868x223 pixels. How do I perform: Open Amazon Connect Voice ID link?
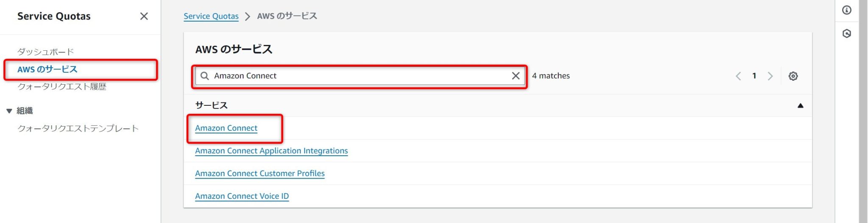pos(242,196)
